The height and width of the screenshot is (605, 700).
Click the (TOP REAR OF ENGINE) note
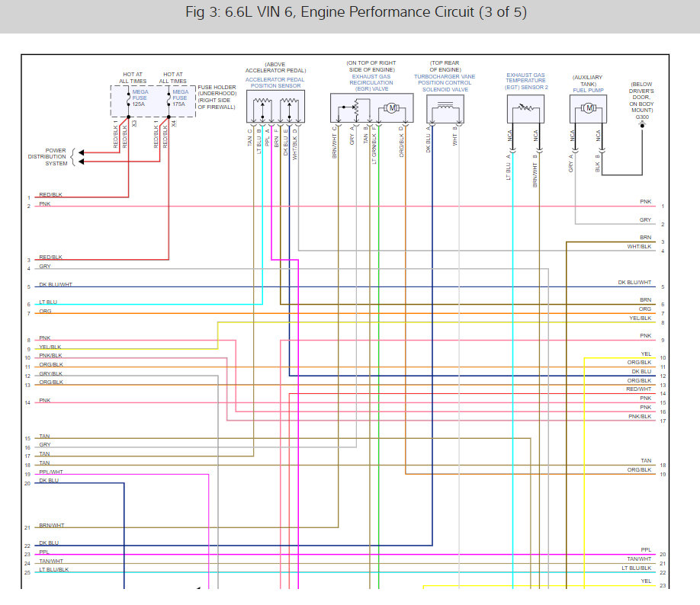point(445,66)
